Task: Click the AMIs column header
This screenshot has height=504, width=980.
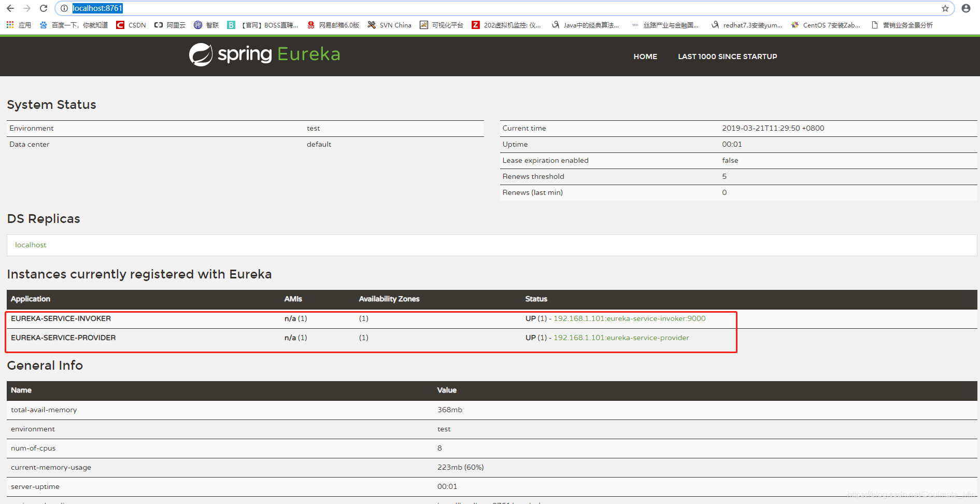Action: 293,299
